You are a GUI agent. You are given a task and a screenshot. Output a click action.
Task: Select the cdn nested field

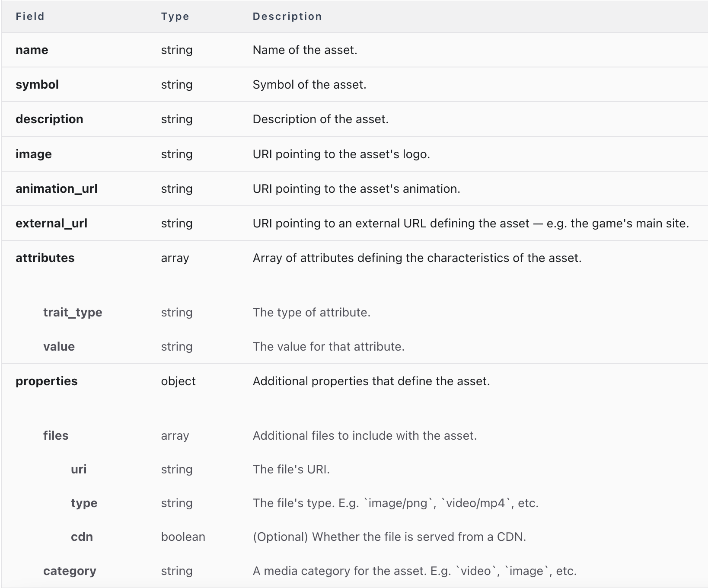pos(82,537)
